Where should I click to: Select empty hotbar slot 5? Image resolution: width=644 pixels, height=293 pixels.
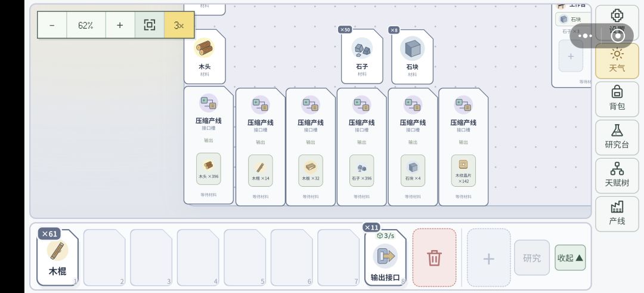point(245,258)
